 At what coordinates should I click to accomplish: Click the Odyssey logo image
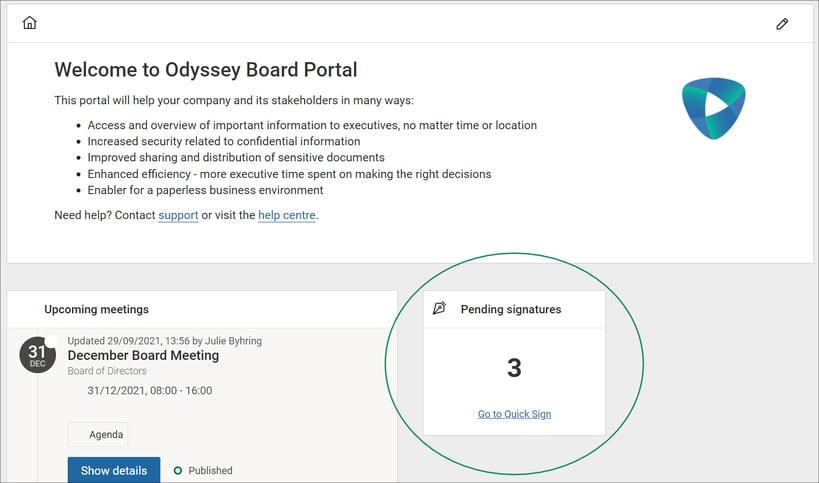click(713, 108)
